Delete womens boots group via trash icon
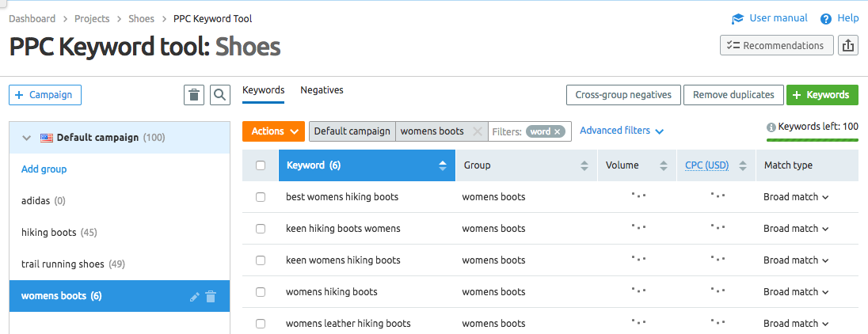Viewport: 868px width, 334px height. (x=211, y=297)
